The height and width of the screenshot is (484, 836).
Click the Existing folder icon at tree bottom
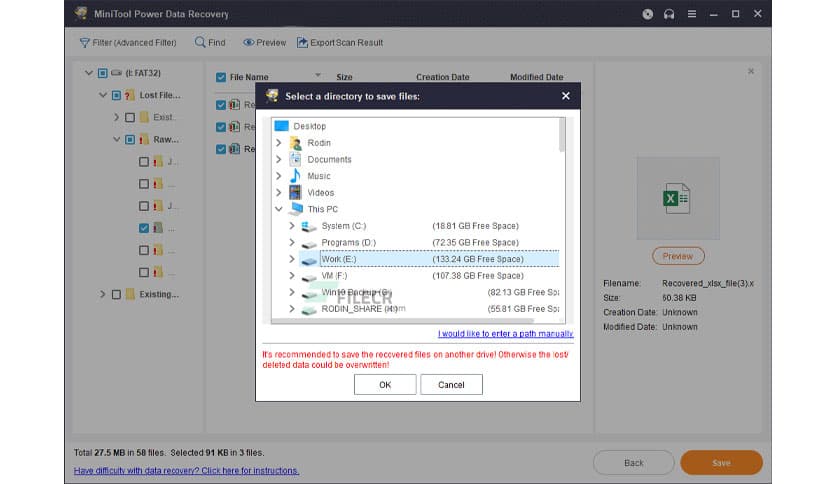[x=130, y=294]
